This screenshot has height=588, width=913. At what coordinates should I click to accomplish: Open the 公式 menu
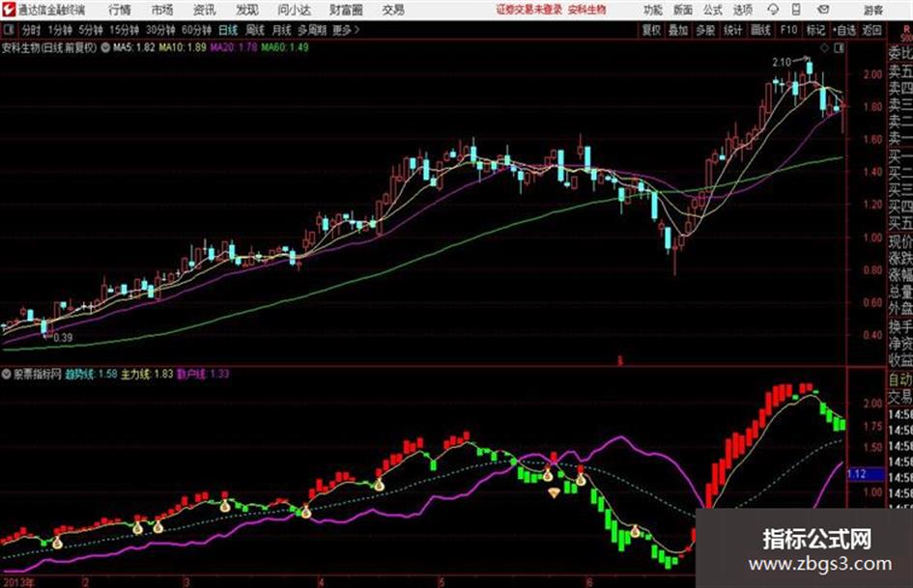click(x=713, y=10)
